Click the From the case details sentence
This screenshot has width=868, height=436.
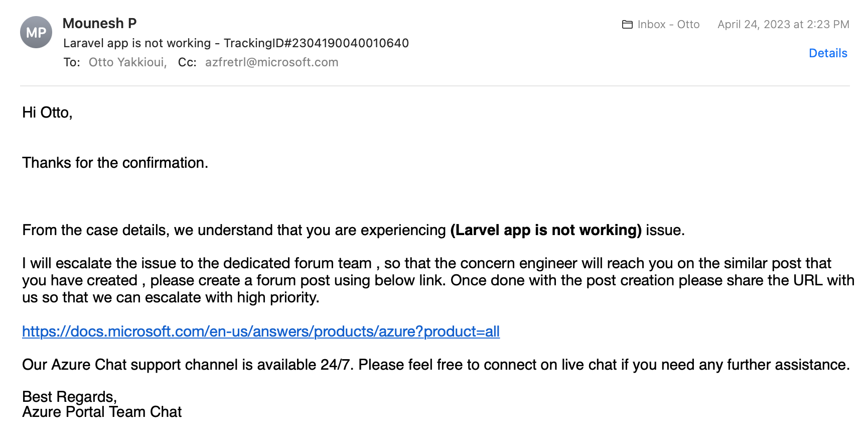point(353,230)
